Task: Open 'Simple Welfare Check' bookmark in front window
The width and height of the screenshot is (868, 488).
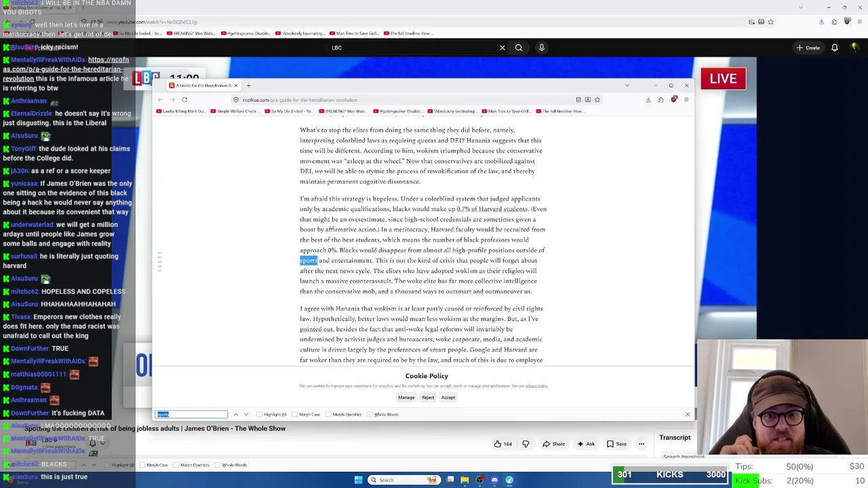Action: click(x=235, y=111)
